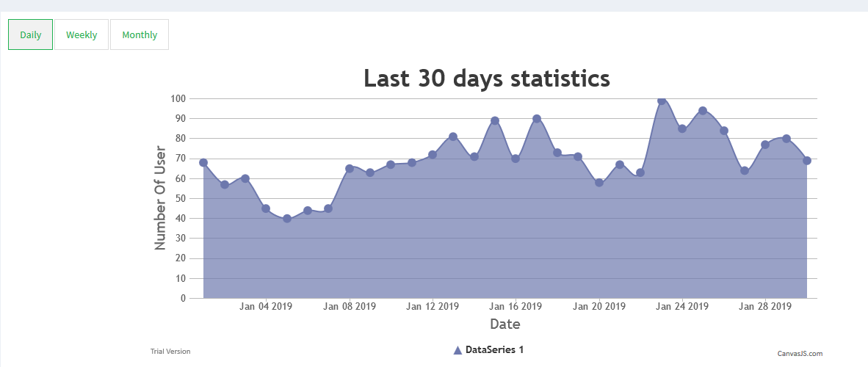
Task: Click the last data point on the chart
Action: pos(806,160)
